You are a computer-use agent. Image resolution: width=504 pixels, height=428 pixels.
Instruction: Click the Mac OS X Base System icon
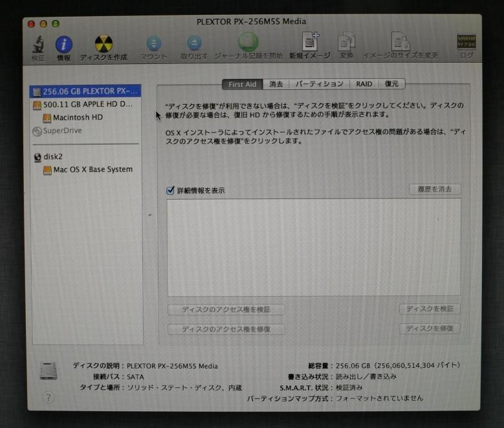pyautogui.click(x=47, y=170)
